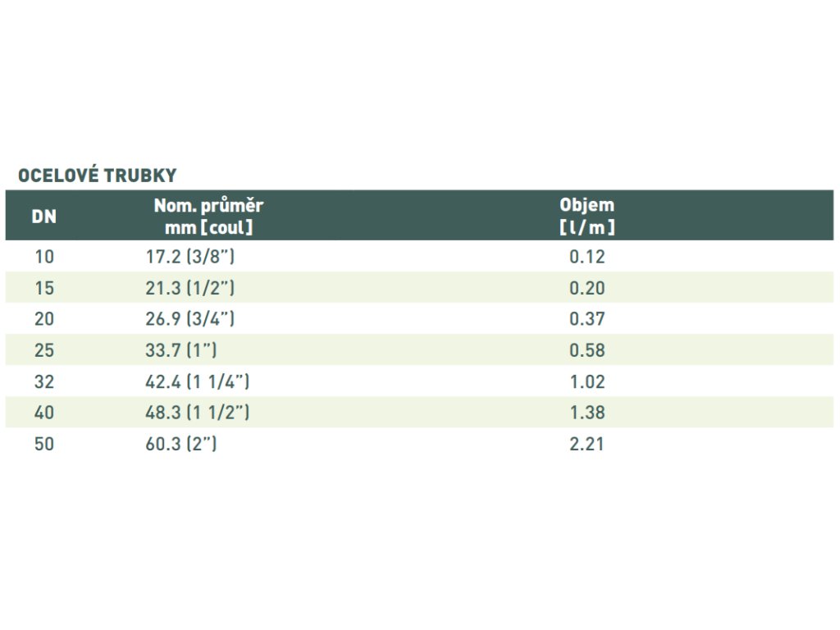Click the OCELOVÉ TRUBKY table title
This screenshot has height=630, width=840.
(x=97, y=176)
